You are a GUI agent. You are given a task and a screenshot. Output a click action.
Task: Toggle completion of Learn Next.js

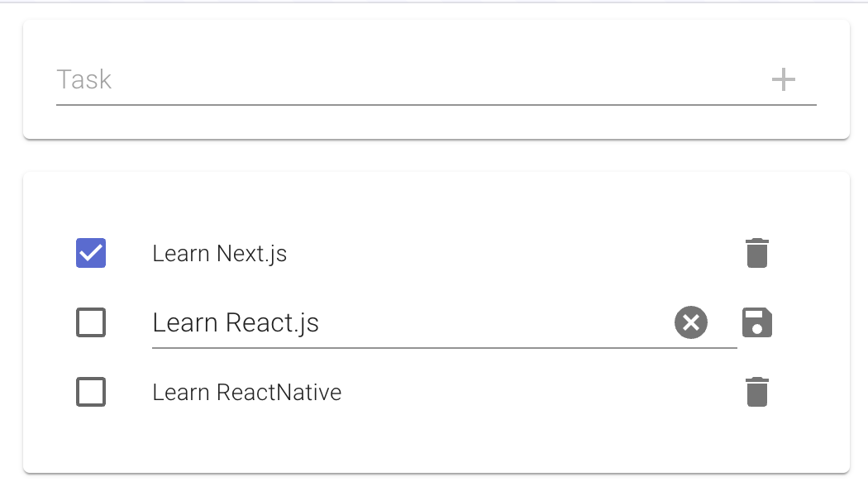coord(91,254)
